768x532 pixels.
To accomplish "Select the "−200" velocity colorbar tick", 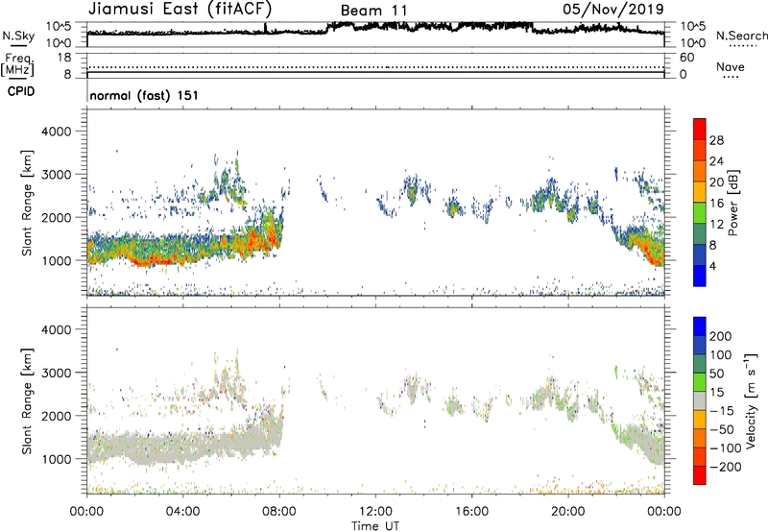I will [x=725, y=467].
